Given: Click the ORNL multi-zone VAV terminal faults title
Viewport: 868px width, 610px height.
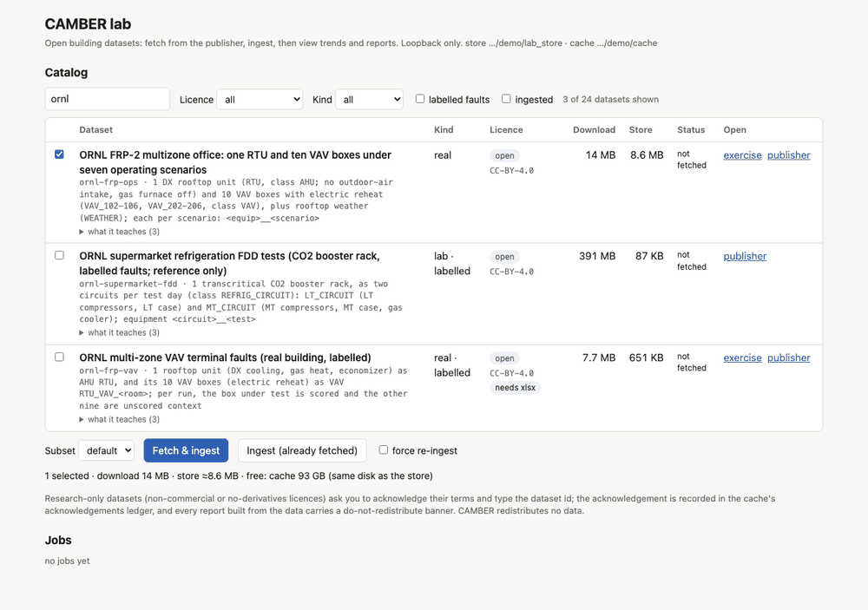Looking at the screenshot, I should [x=225, y=357].
